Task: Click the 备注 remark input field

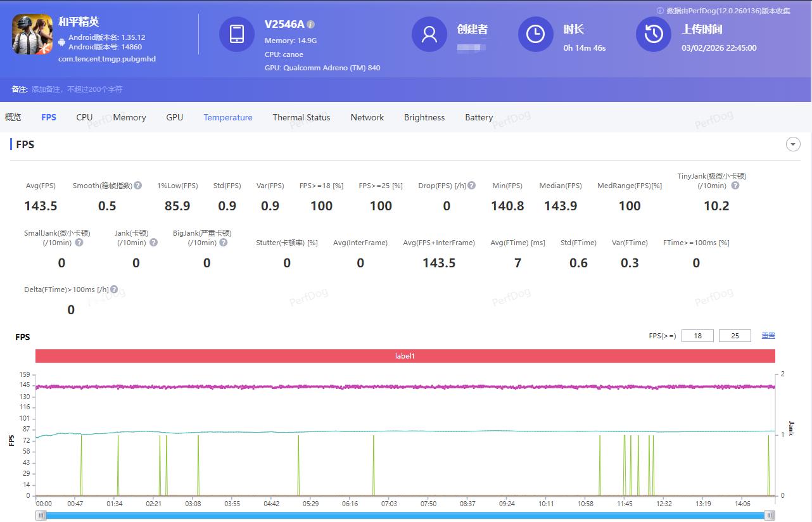Action: point(77,89)
